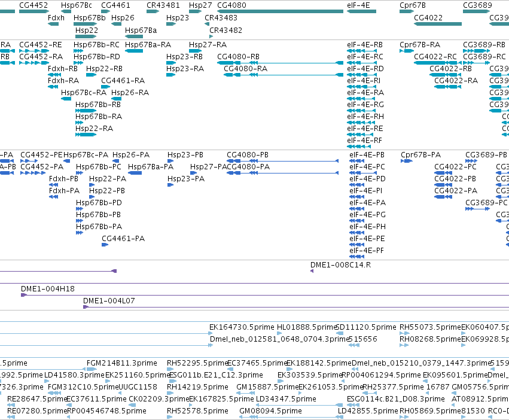Click the Hsp67Bc-PA protein label

[86, 155]
